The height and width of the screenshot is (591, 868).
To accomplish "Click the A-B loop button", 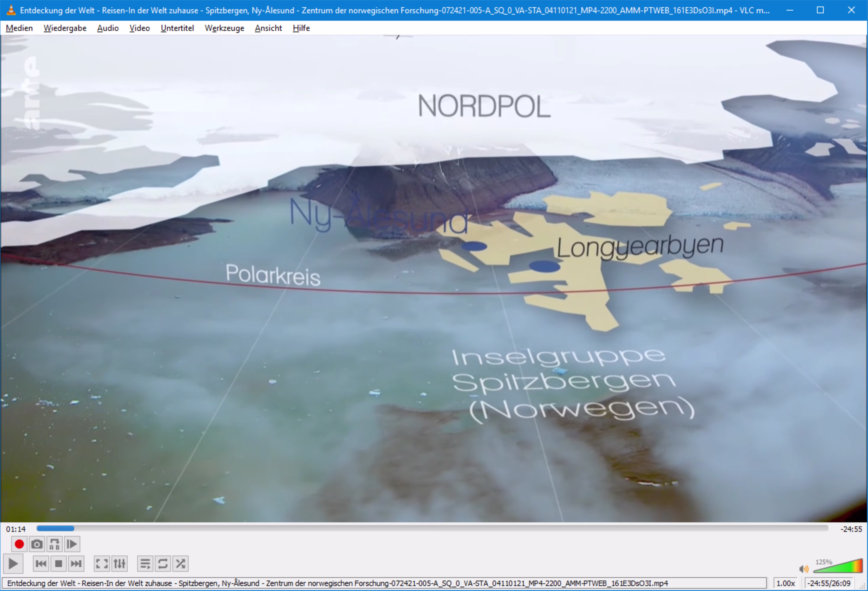I will pyautogui.click(x=55, y=544).
